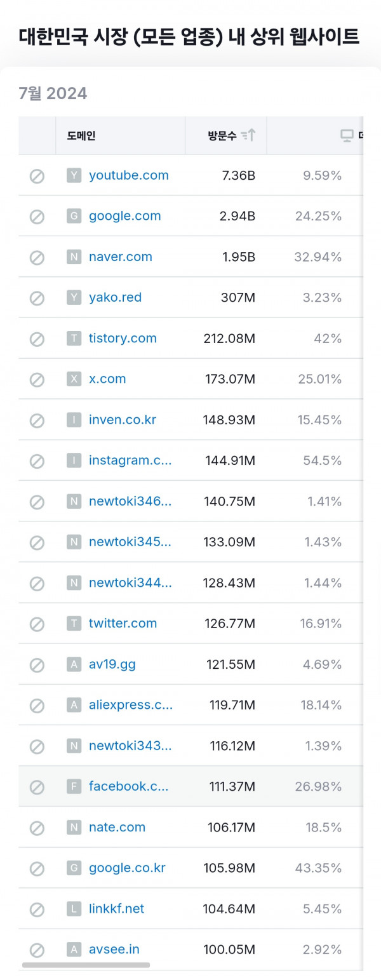Click the horizontal scrollbar under the table
This screenshot has width=381, height=980.
[86, 965]
